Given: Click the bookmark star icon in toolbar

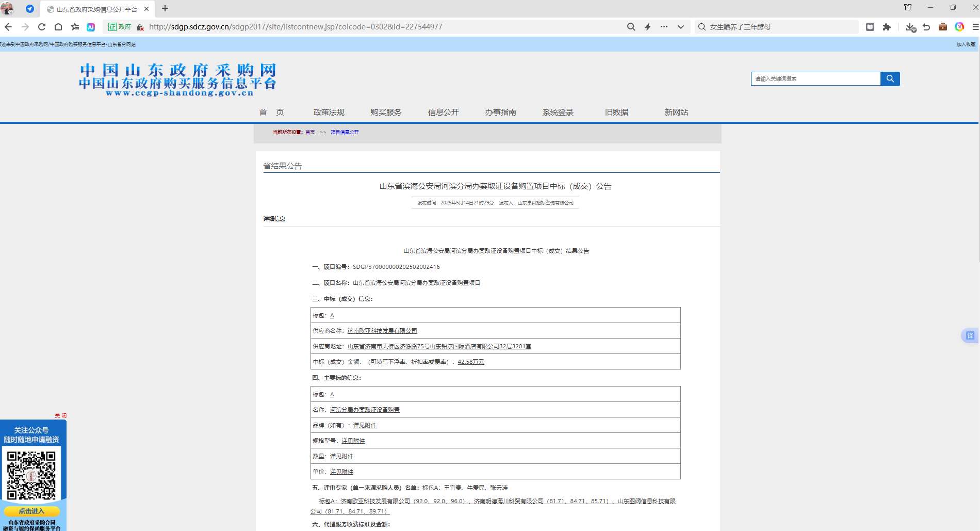Looking at the screenshot, I should (x=75, y=27).
